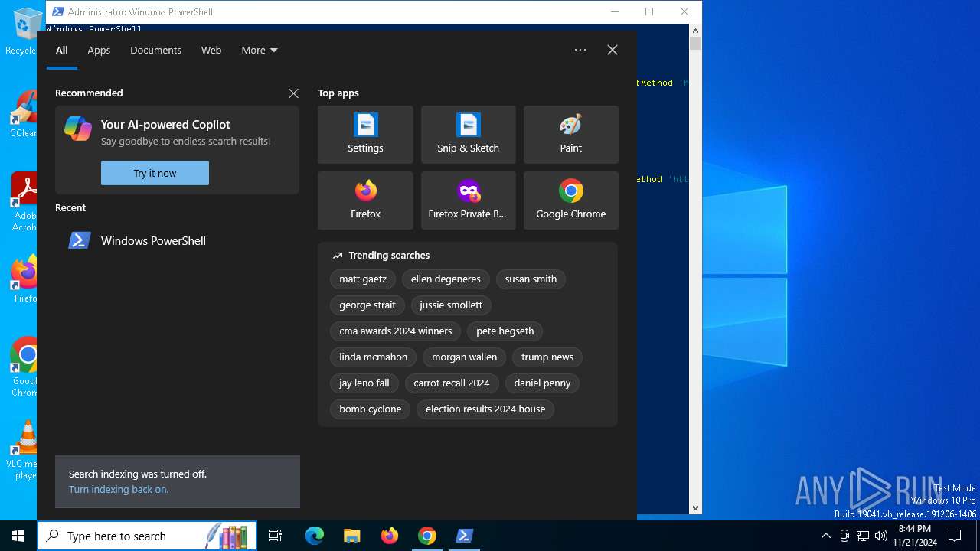Launch Firefox from taskbar
Viewport: 980px width, 551px height.
click(x=390, y=536)
